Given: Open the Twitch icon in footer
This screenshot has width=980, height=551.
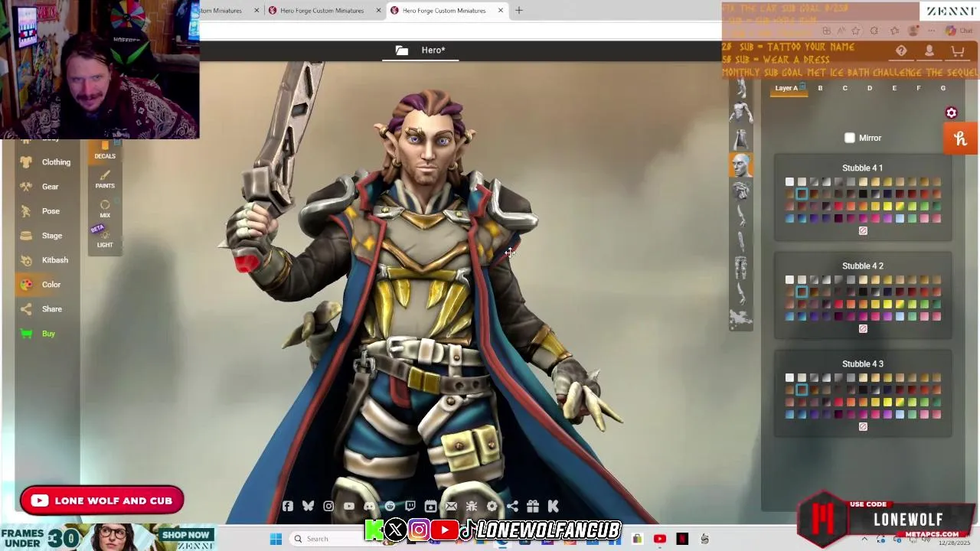Looking at the screenshot, I should [x=410, y=506].
